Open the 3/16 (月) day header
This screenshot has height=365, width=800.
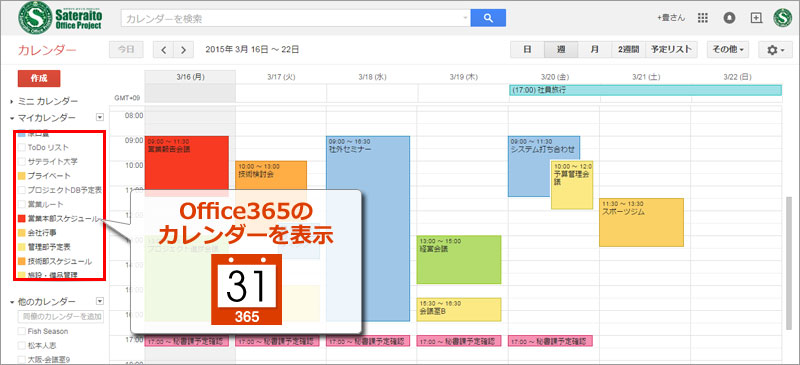[x=189, y=77]
